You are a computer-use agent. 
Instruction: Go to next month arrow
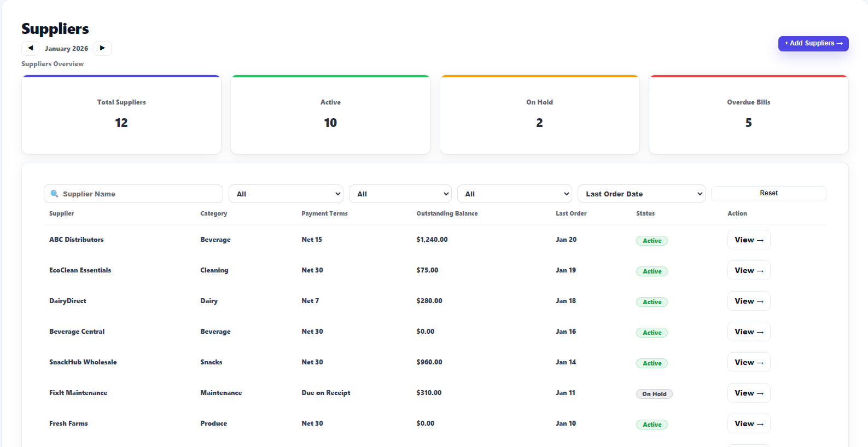[102, 48]
